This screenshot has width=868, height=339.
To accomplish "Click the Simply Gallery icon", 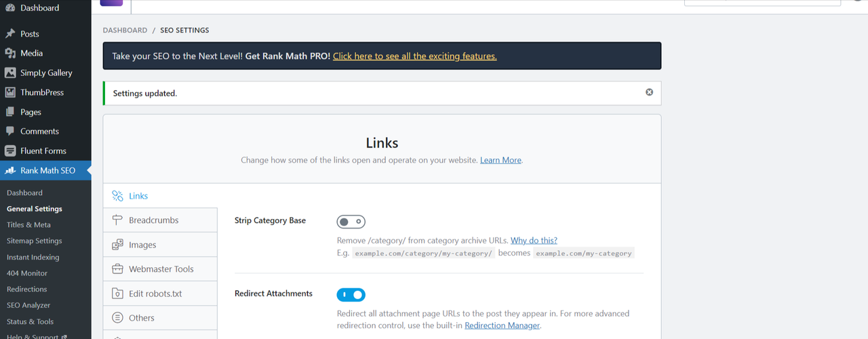I will pyautogui.click(x=10, y=73).
